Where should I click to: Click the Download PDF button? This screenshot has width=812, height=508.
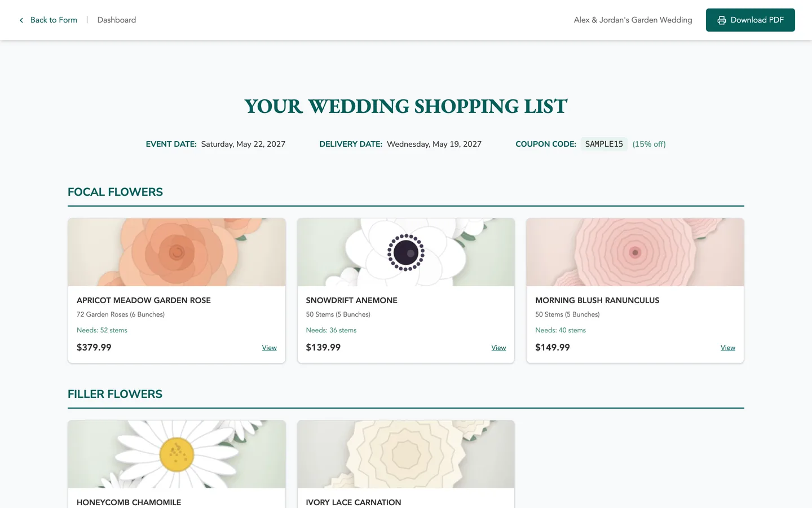(751, 20)
